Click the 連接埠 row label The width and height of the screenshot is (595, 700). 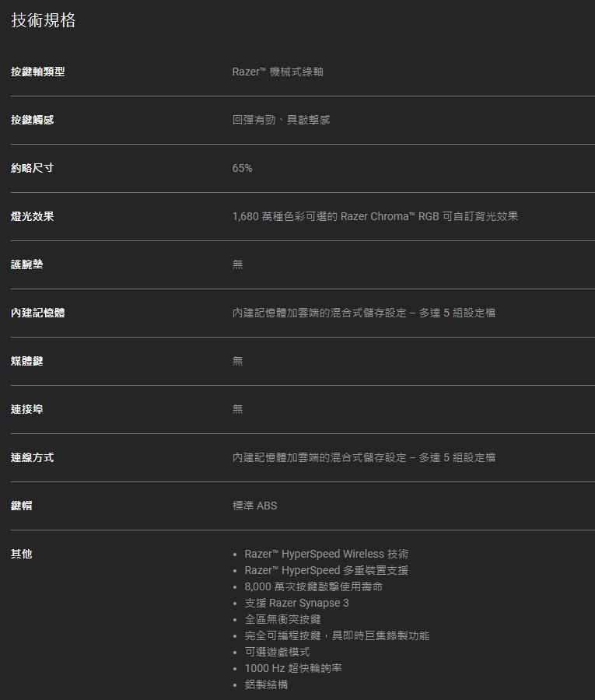coord(26,409)
